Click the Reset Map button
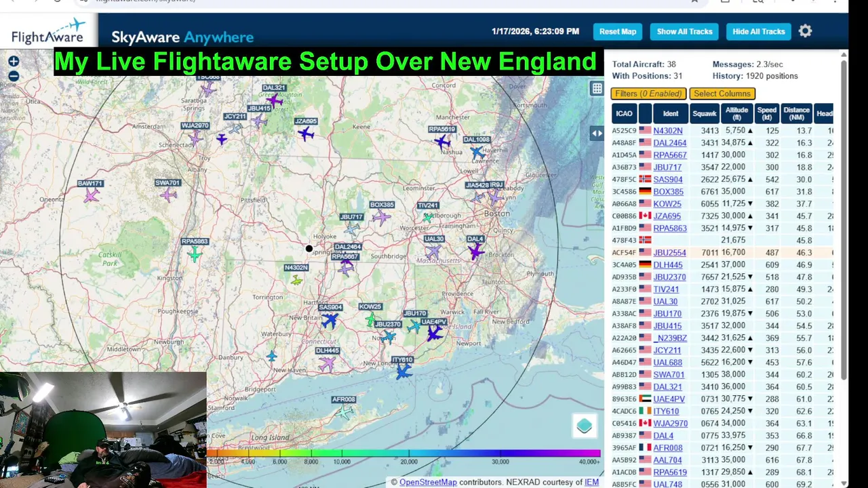Viewport: 868px width, 488px height. pos(618,31)
